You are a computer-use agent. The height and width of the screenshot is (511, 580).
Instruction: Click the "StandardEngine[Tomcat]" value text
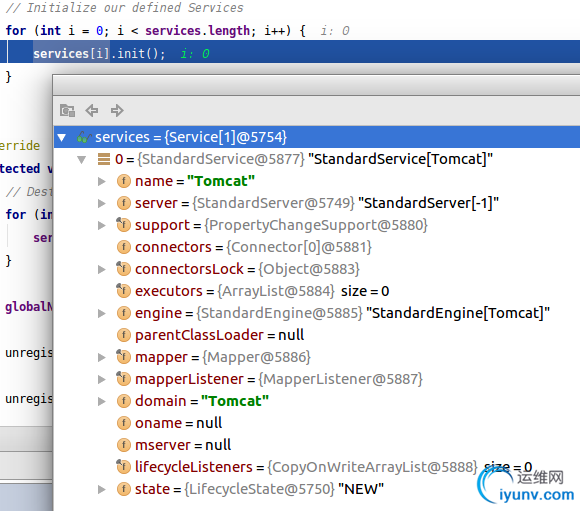click(x=458, y=313)
